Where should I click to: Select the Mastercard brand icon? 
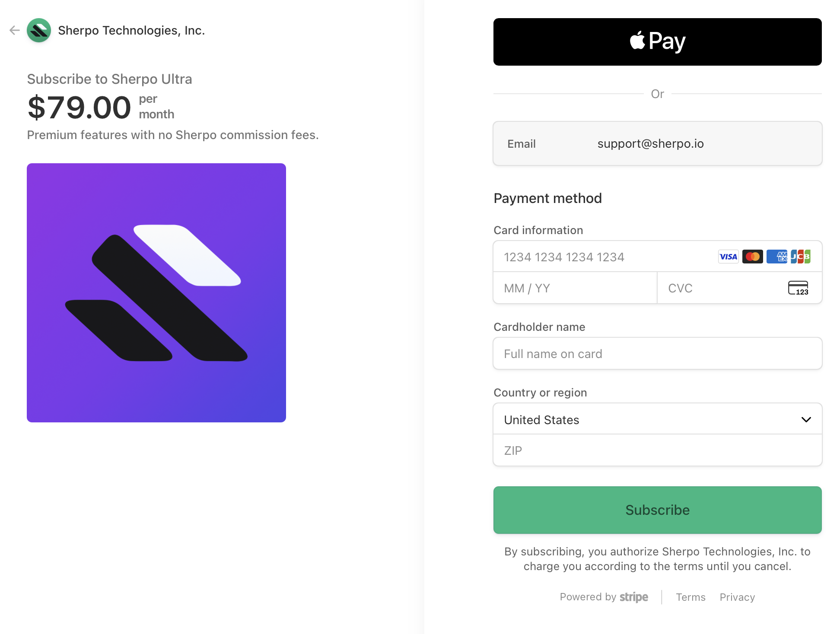coord(753,257)
